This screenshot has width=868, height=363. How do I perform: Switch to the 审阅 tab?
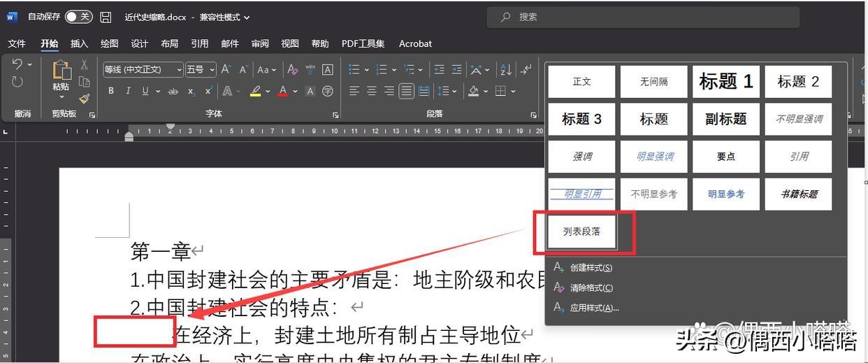click(x=260, y=43)
